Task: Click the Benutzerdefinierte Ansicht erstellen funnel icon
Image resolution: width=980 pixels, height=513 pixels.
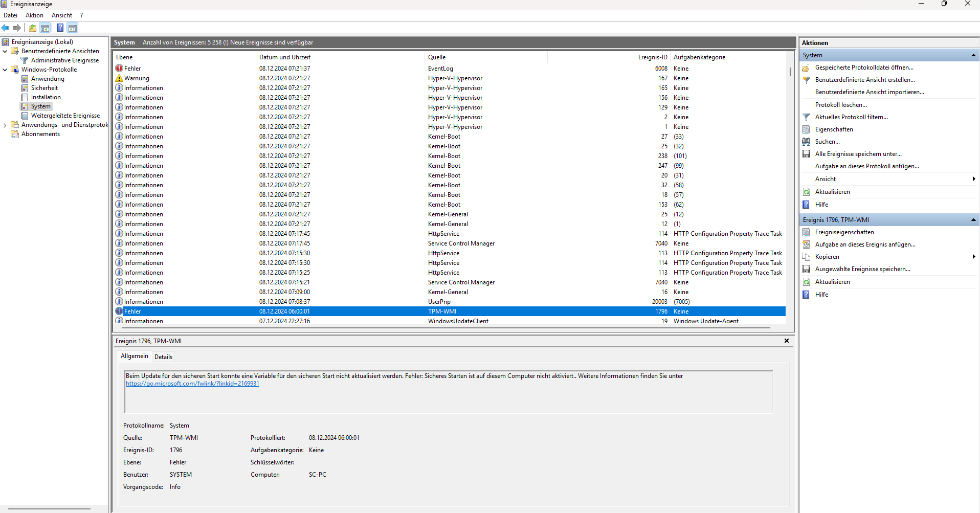Action: 806,80
